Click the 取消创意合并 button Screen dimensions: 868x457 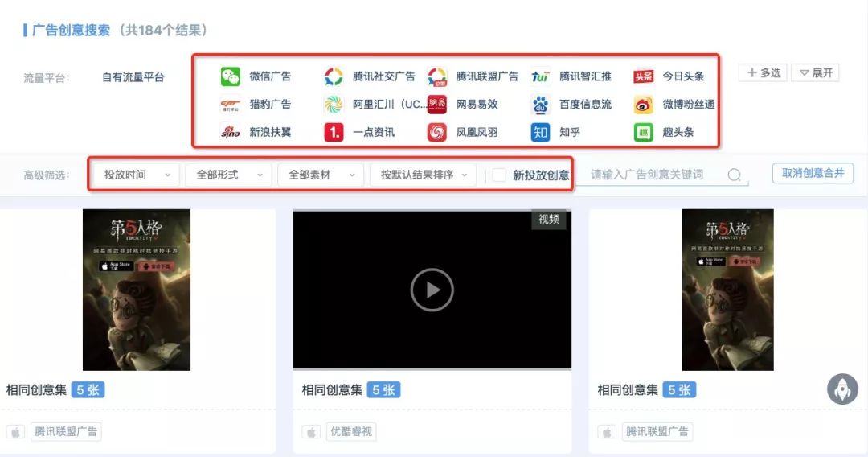tap(813, 173)
